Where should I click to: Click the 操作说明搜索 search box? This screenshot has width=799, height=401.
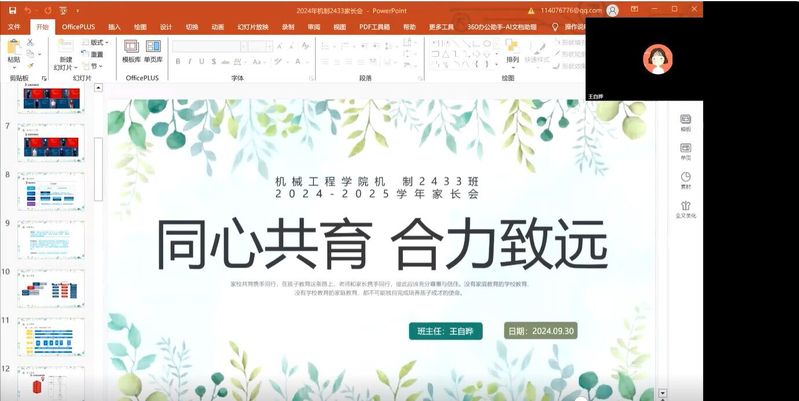[x=573, y=27]
